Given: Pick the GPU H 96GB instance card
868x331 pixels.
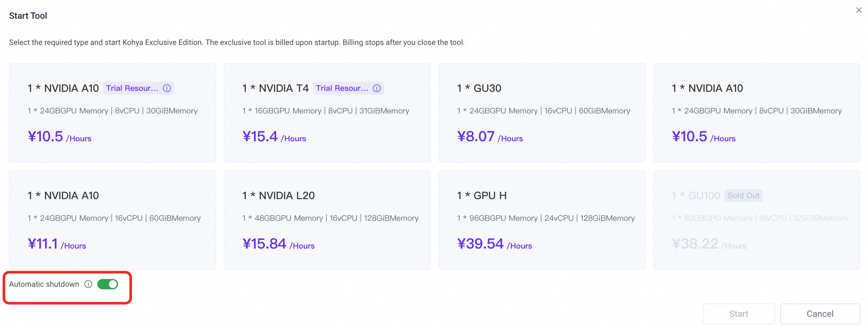Looking at the screenshot, I should pos(541,220).
